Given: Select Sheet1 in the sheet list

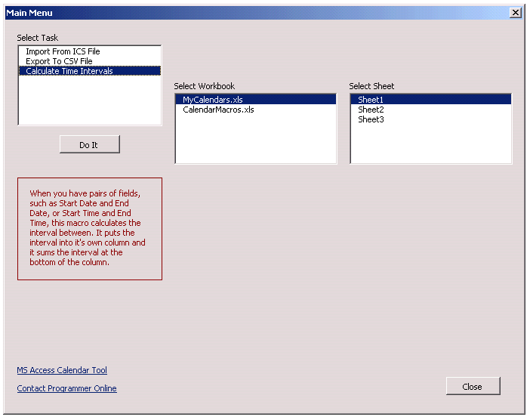Looking at the screenshot, I should tap(371, 100).
